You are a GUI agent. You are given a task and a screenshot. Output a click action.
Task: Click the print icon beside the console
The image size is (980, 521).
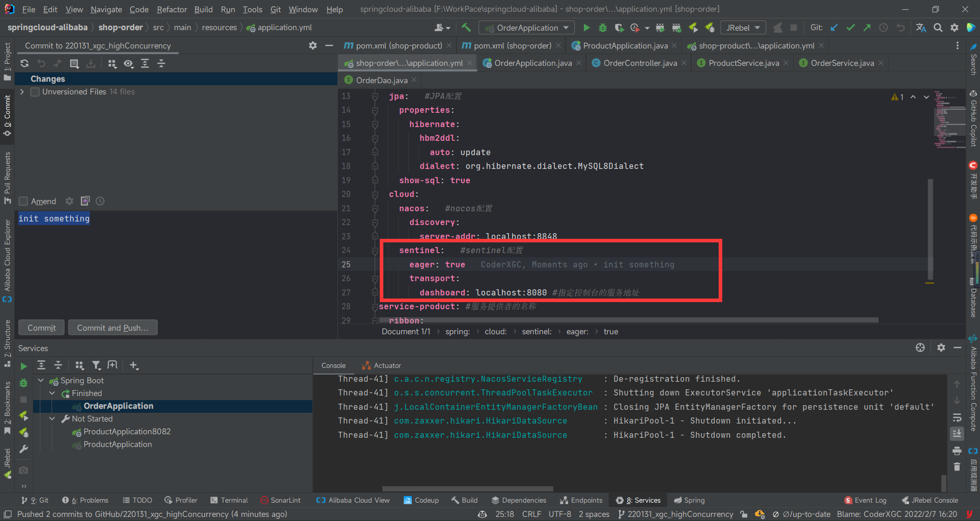[957, 451]
